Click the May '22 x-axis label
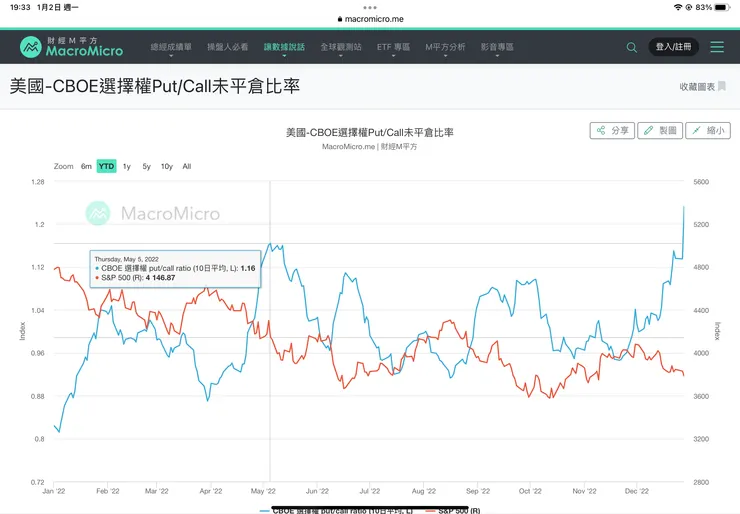Viewport: 740px width, 514px height. click(x=263, y=491)
